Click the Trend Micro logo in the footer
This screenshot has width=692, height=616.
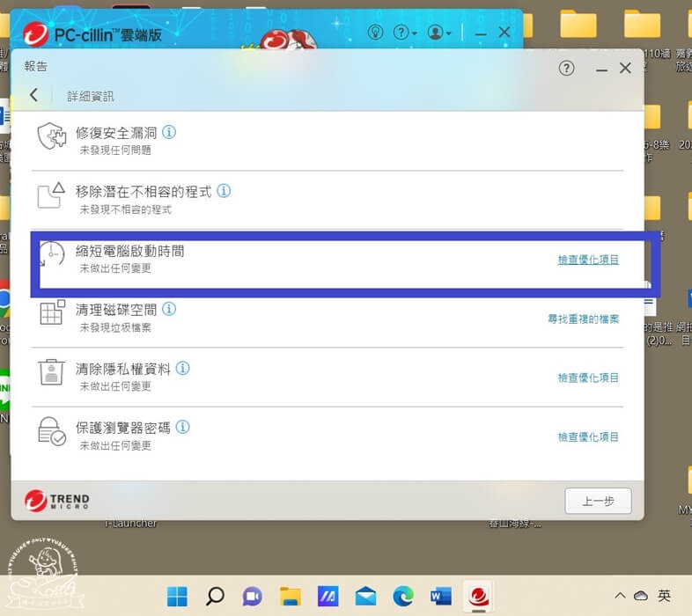tap(56, 501)
